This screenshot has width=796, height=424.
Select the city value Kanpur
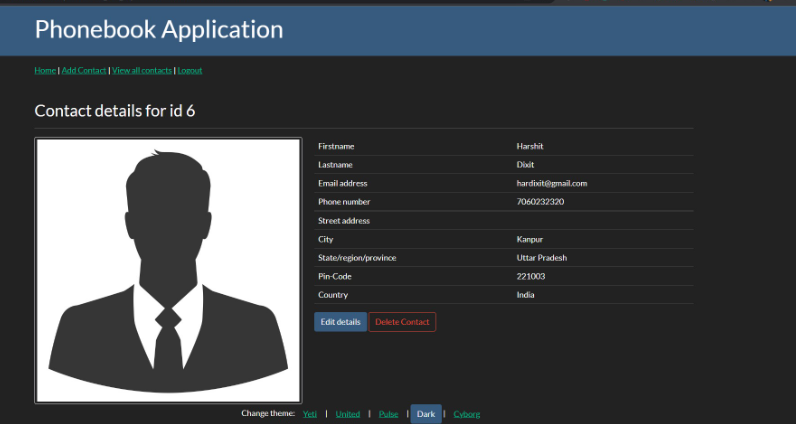pos(530,239)
